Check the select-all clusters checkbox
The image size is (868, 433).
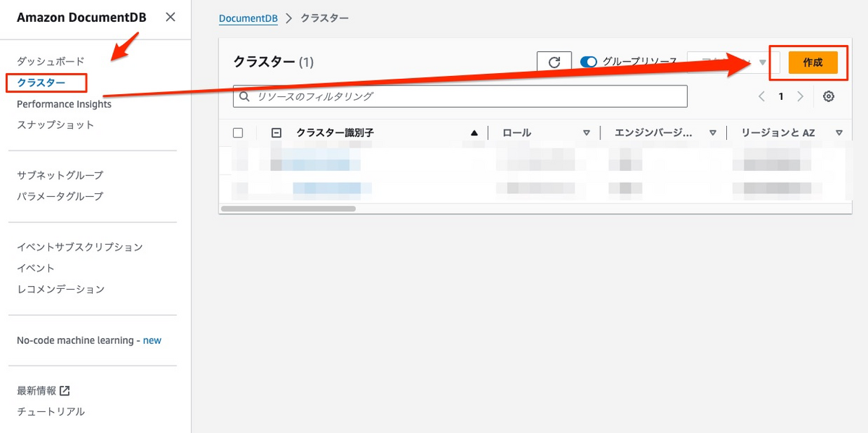click(238, 133)
